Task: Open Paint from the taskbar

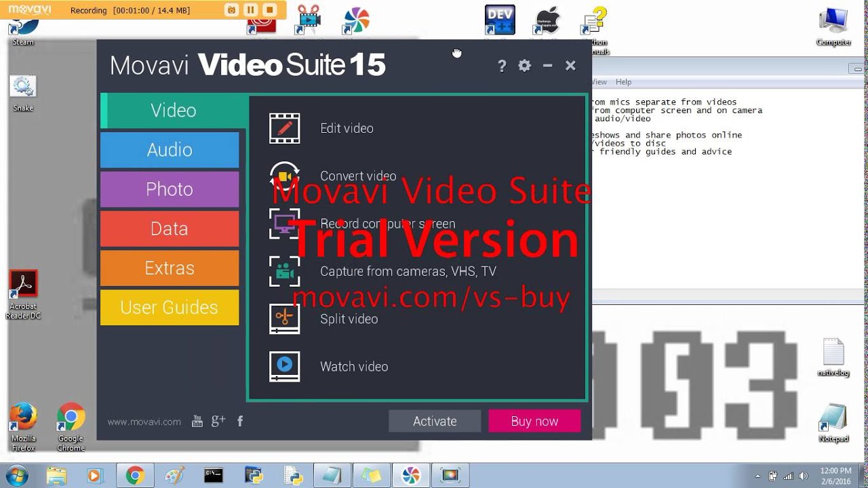Action: [174, 475]
